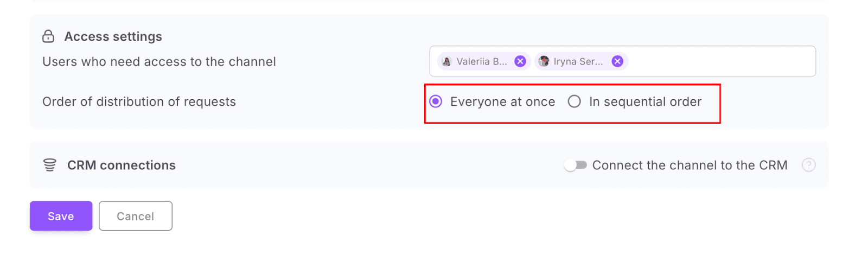868x255 pixels.
Task: Click the Users who need access label
Action: [159, 61]
